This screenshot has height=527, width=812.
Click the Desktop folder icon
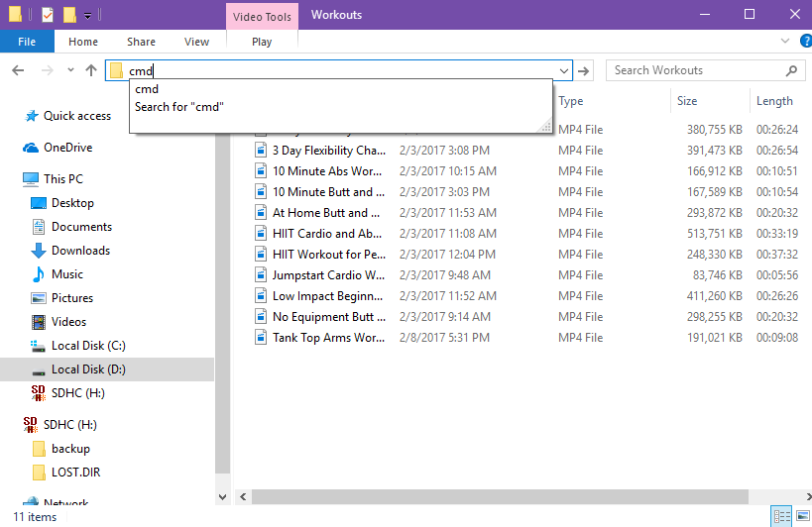tap(39, 203)
